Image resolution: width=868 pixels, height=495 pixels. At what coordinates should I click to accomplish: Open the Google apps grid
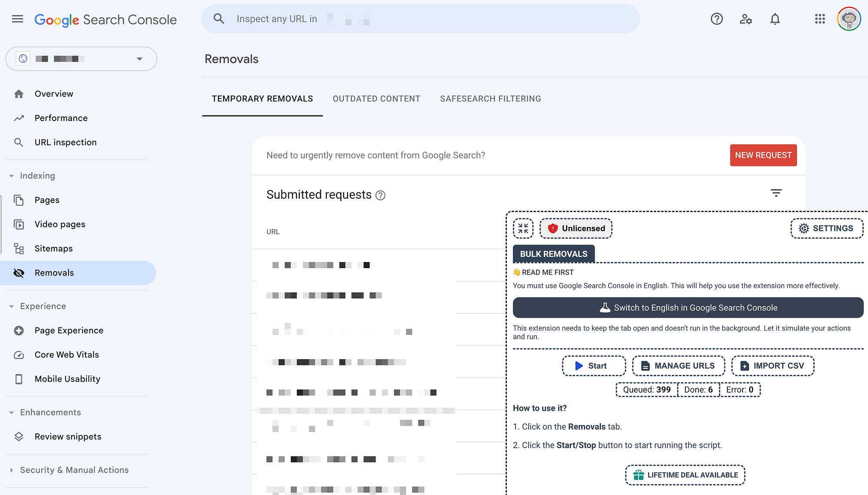point(819,19)
